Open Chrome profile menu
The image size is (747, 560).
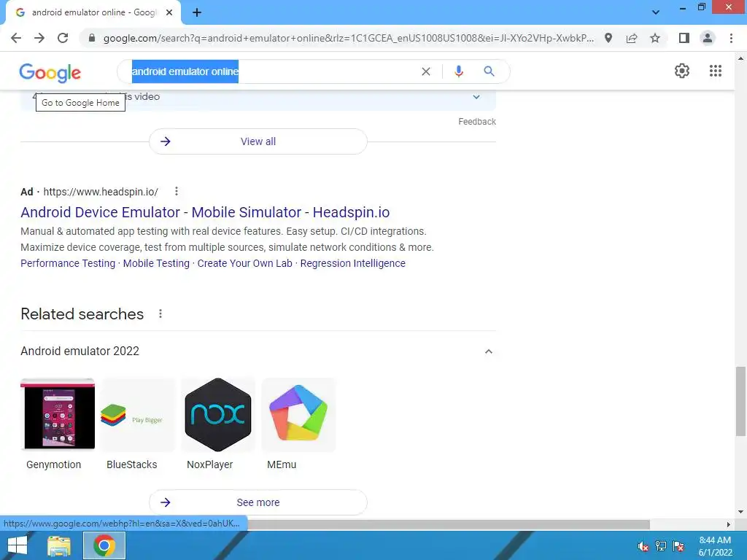coord(708,38)
